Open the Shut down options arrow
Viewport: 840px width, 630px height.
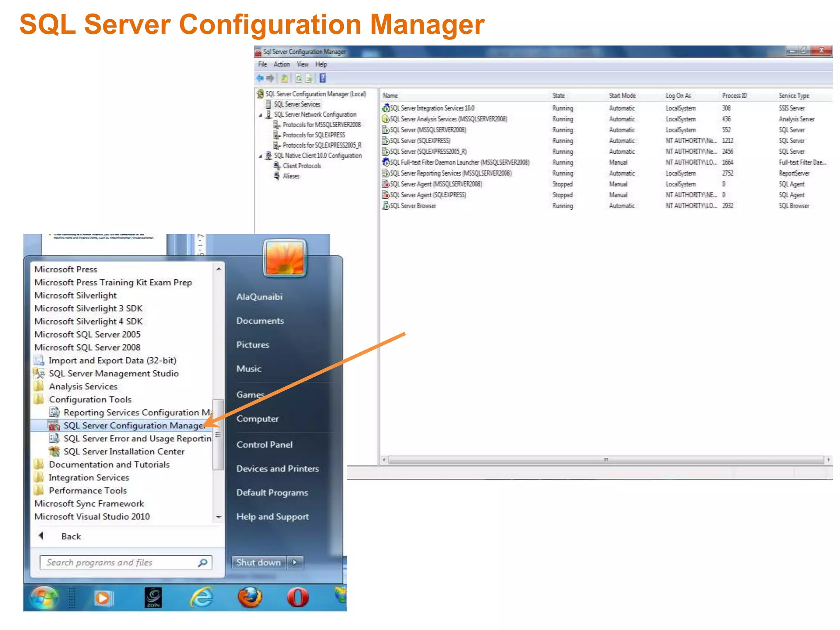(295, 563)
